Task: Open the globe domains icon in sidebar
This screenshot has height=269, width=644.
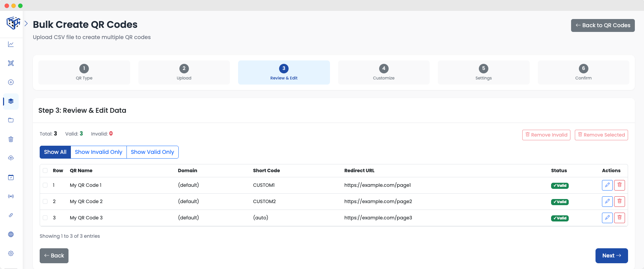Action: (x=11, y=234)
